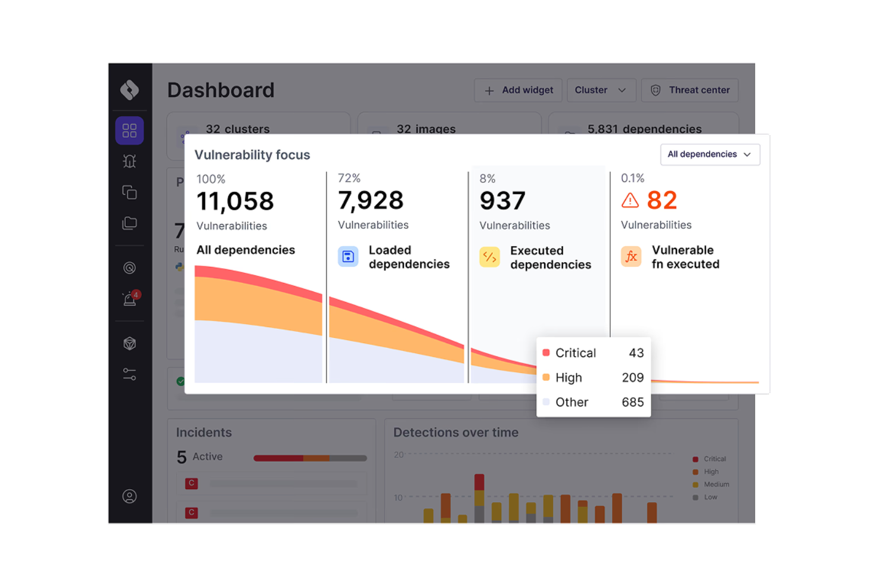The width and height of the screenshot is (882, 588).
Task: Click the red 82 vulnerabilities count
Action: [662, 201]
